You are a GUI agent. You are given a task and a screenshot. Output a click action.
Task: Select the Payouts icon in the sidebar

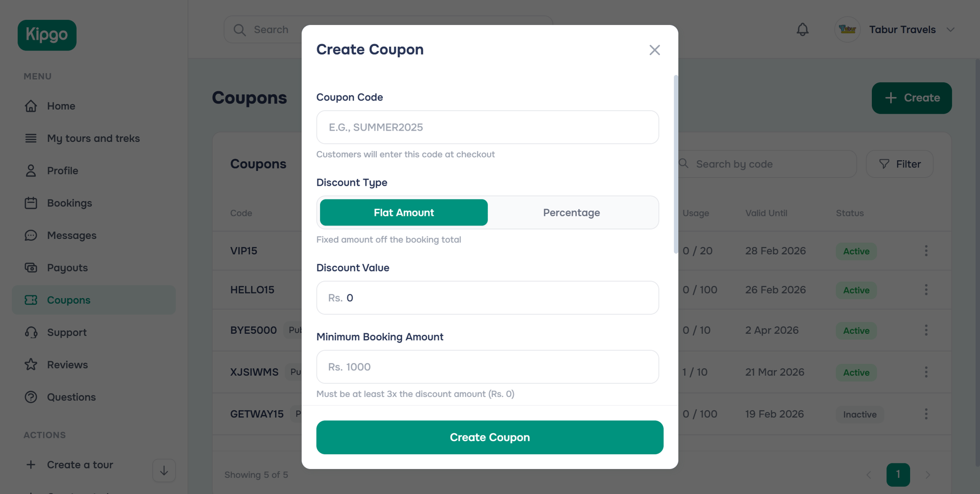tap(31, 267)
